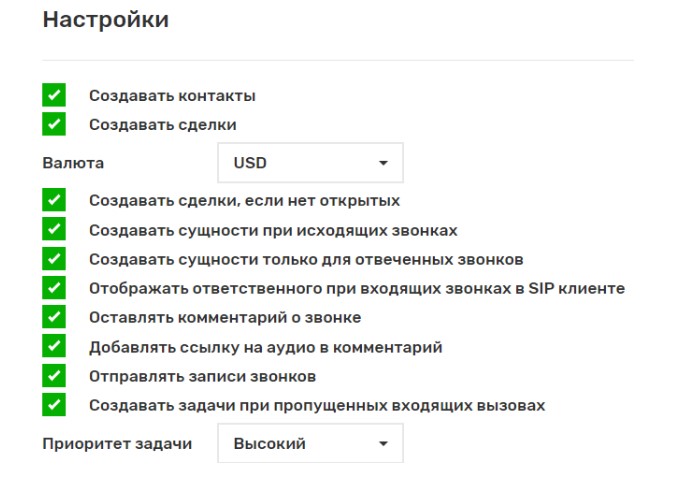The image size is (675, 477).
Task: Toggle Создавать сущности только для отвеченных звонков
Action: [54, 259]
